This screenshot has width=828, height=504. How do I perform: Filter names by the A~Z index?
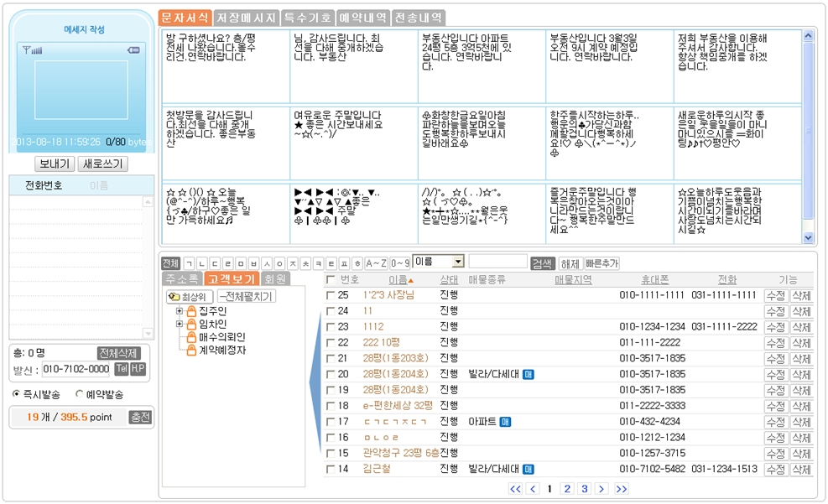point(377,263)
